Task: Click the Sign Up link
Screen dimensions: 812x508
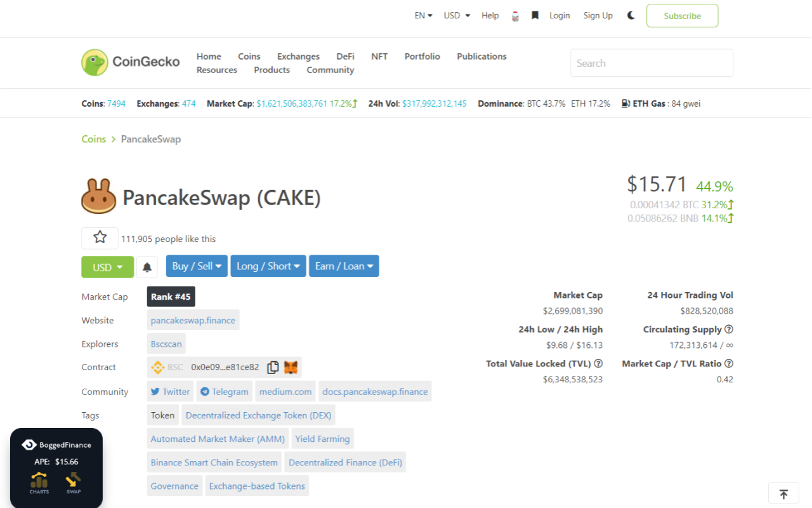Action: 598,15
